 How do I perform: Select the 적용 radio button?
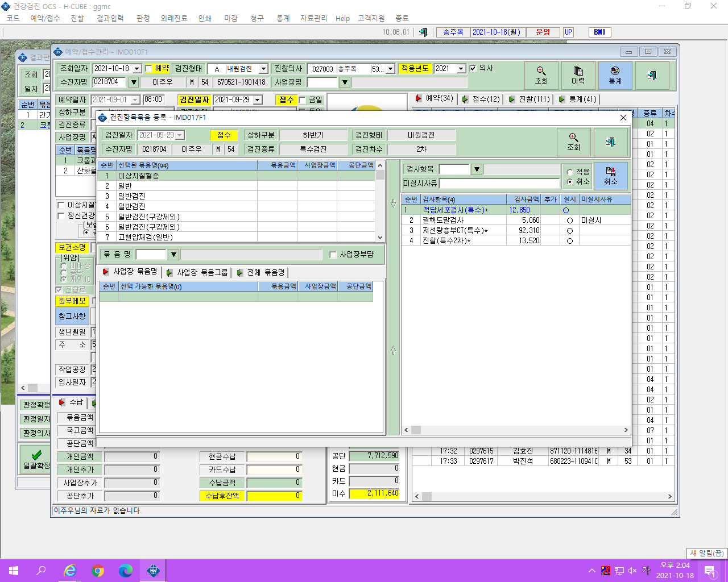[x=570, y=172]
